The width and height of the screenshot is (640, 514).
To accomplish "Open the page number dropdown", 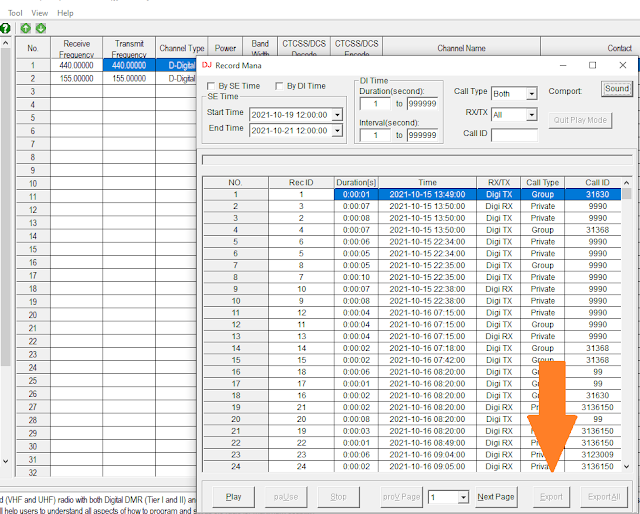I will [x=463, y=497].
